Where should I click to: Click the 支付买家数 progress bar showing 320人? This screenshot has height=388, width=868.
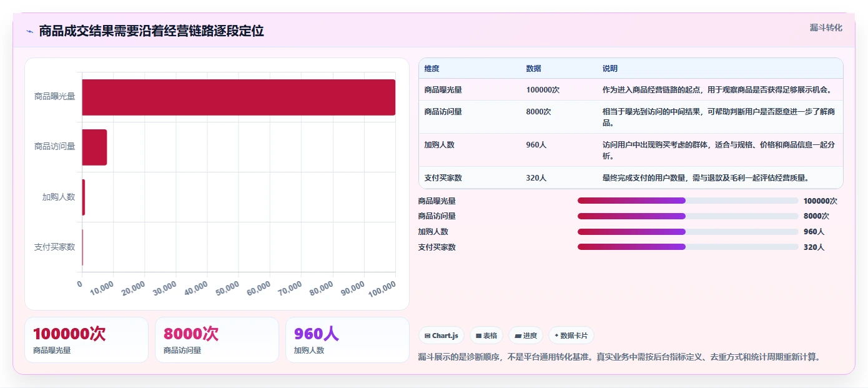coord(688,247)
